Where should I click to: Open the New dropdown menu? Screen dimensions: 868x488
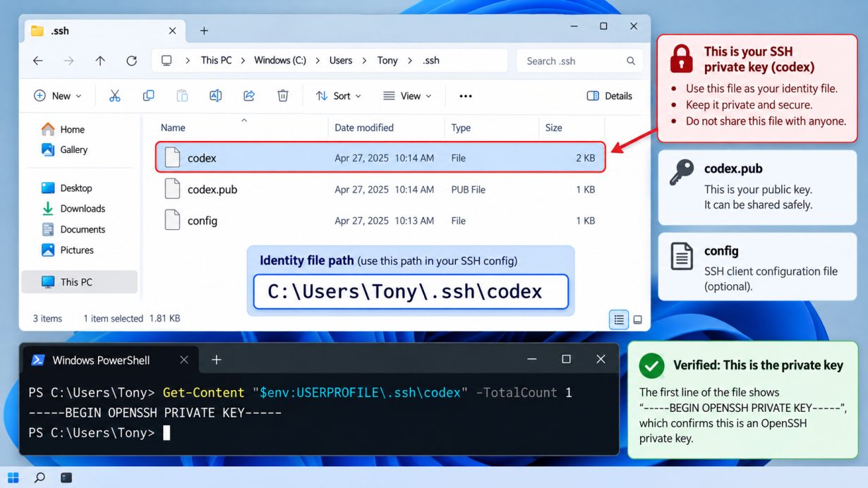click(58, 96)
